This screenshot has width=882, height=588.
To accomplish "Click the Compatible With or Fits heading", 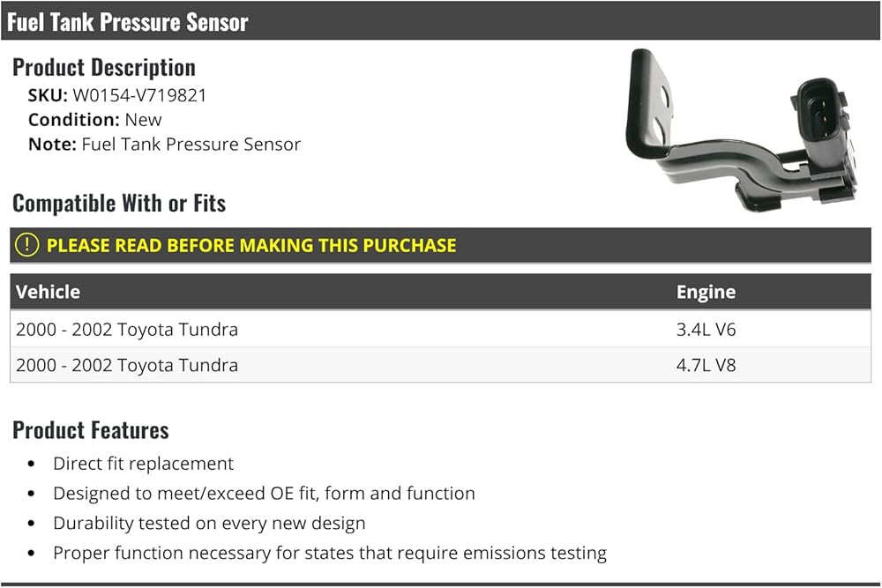I will point(119,203).
